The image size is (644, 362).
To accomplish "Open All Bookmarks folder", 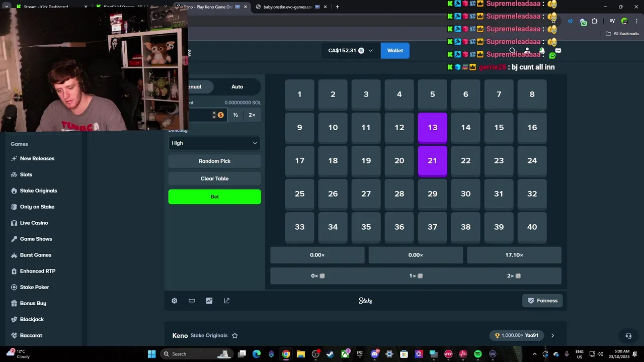I will coord(622,34).
